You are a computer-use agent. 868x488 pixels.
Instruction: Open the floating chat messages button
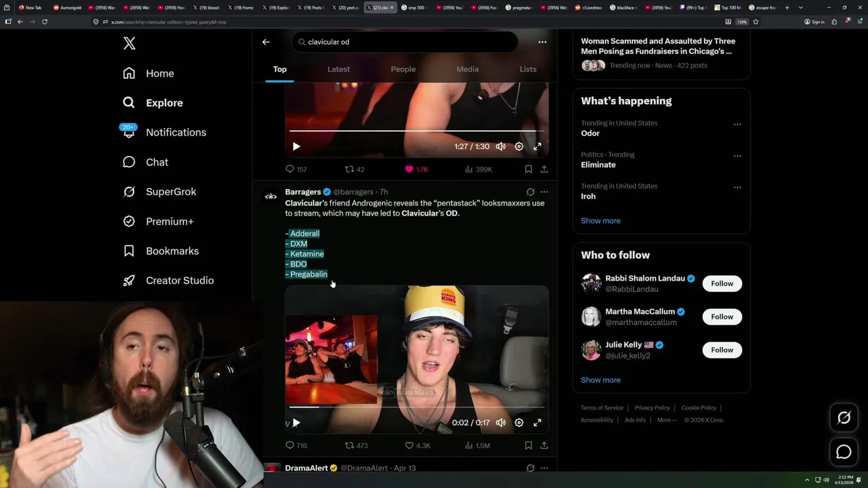(844, 452)
